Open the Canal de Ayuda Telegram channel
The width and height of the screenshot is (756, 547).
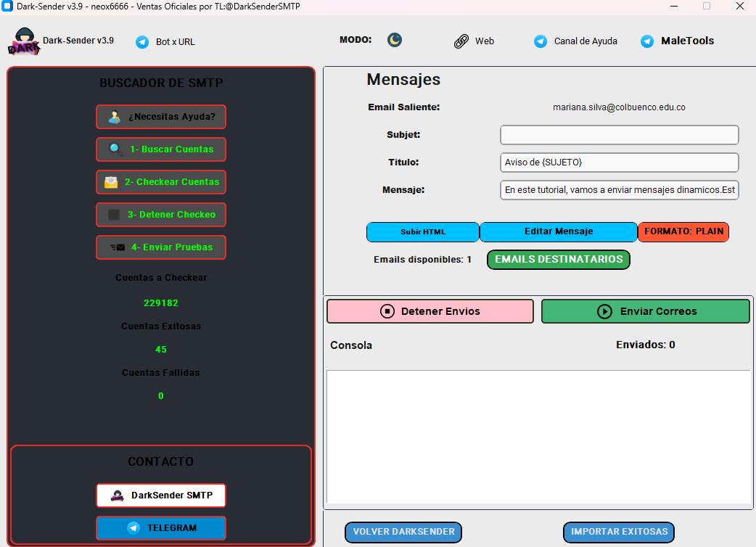[x=576, y=41]
